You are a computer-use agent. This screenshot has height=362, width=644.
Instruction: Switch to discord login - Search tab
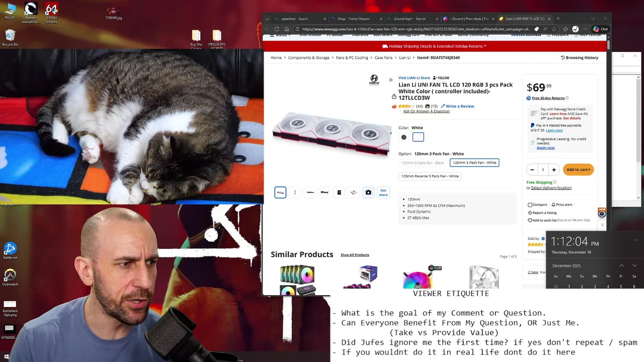(x=413, y=19)
